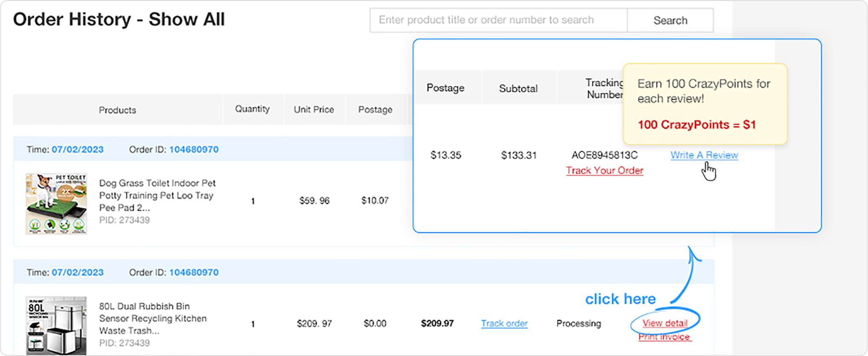This screenshot has width=868, height=356.
Task: Click the order search input field
Action: (498, 20)
